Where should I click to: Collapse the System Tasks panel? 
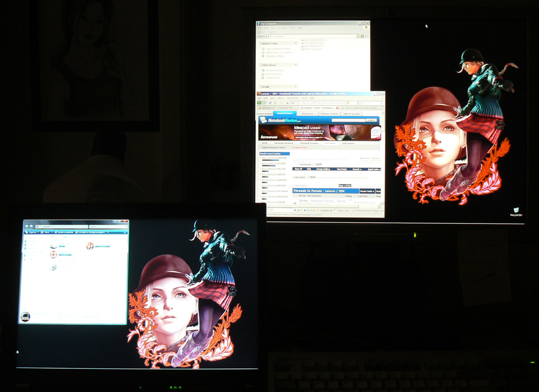296,43
